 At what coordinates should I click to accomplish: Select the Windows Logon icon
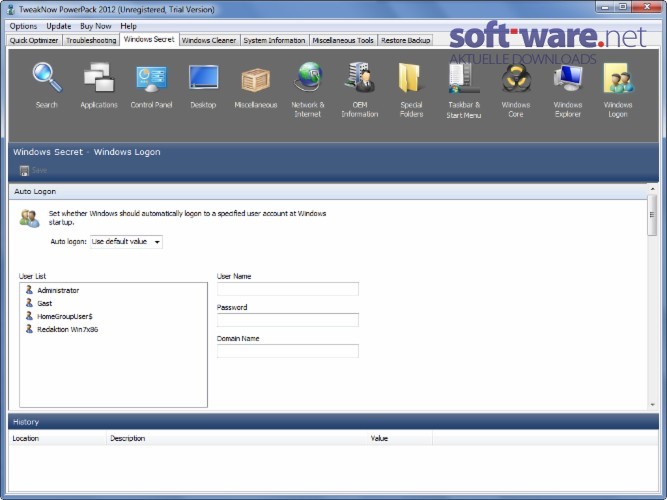tap(618, 78)
